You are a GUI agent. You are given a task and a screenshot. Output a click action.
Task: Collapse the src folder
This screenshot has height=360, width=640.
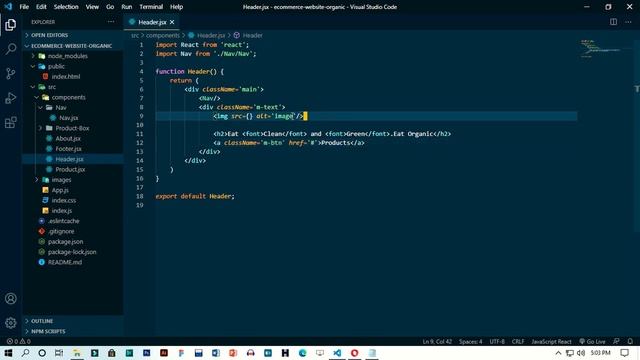(x=52, y=87)
